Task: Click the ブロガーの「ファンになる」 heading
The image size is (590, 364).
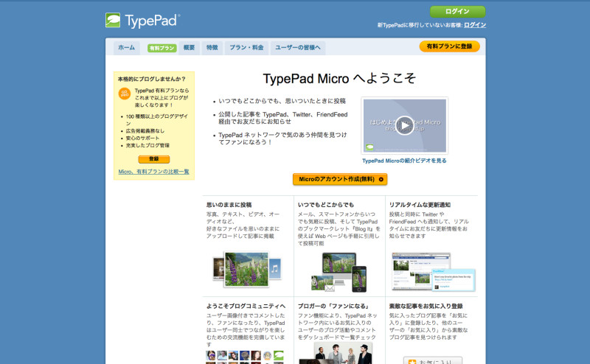Action: (334, 306)
